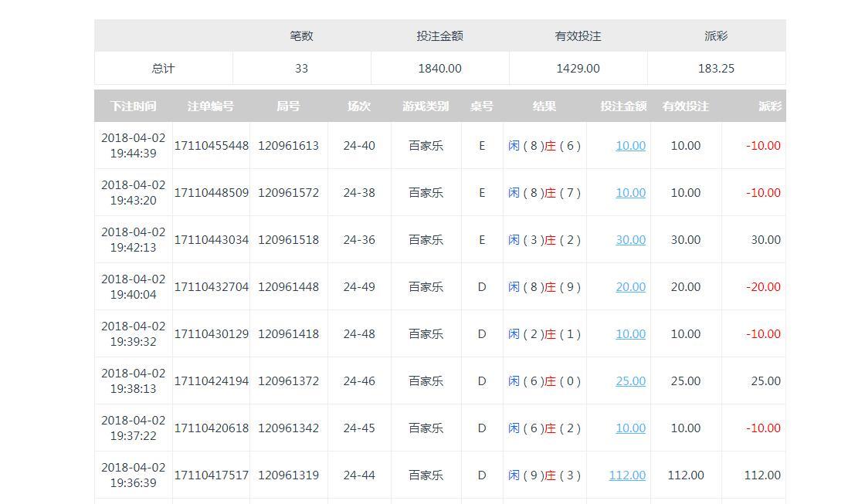Open the 10.00 bet link for order 17110455448
This screenshot has width=865, height=504.
(630, 146)
